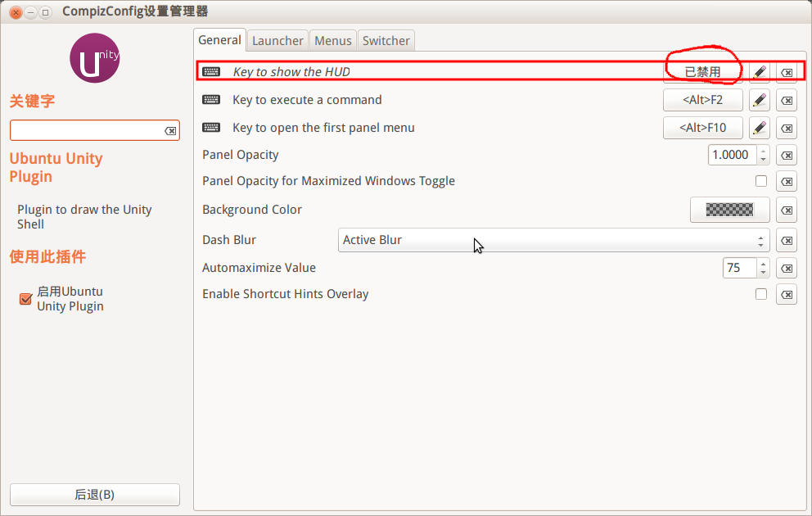Screen dimensions: 812x516
Task: Reset Enable Shortcut Hints Overlay to default
Action: (787, 294)
